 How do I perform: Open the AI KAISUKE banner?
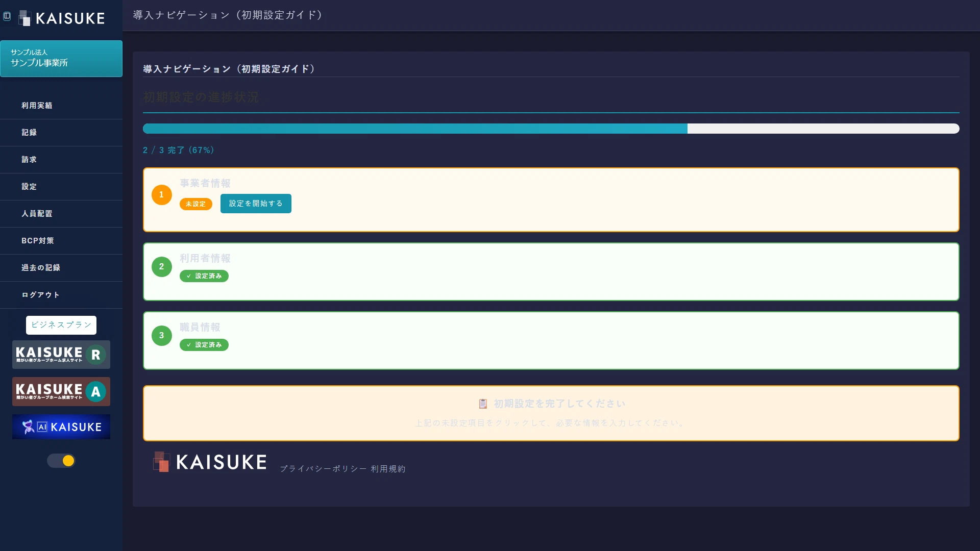[x=61, y=427]
